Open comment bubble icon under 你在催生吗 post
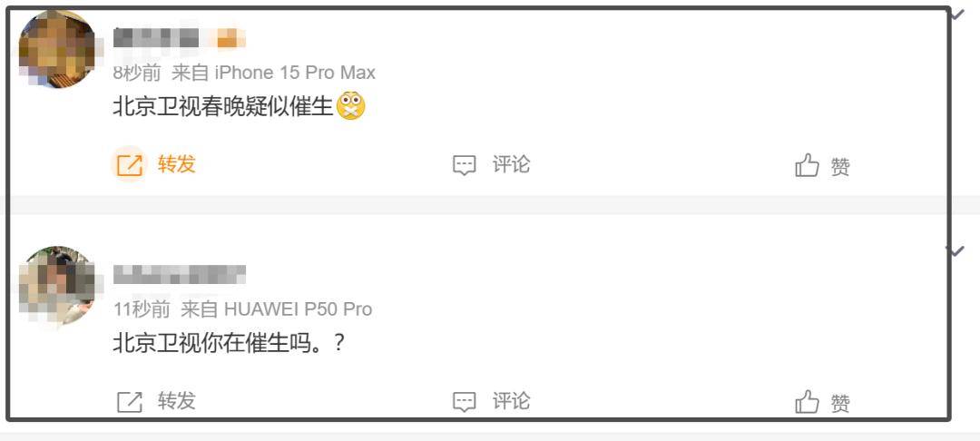The image size is (980, 441). (464, 402)
